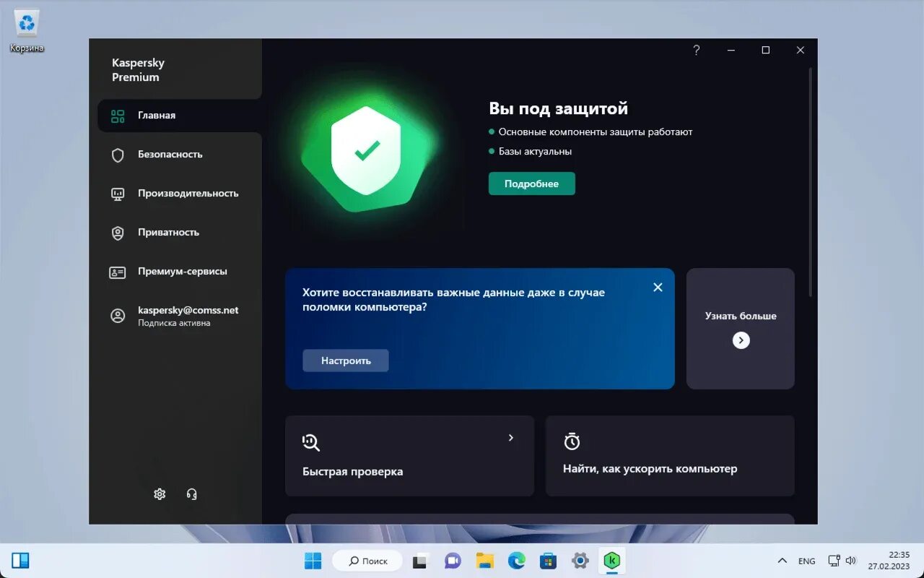The height and width of the screenshot is (578, 924).
Task: Click the round arrow icon under Узнать больше
Action: 741,340
